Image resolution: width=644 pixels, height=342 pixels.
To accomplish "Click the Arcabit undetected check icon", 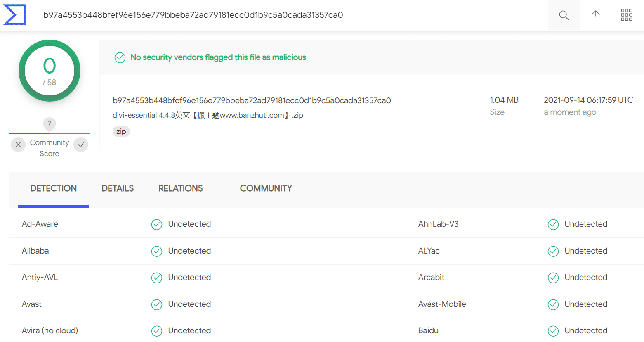I will [x=553, y=278].
